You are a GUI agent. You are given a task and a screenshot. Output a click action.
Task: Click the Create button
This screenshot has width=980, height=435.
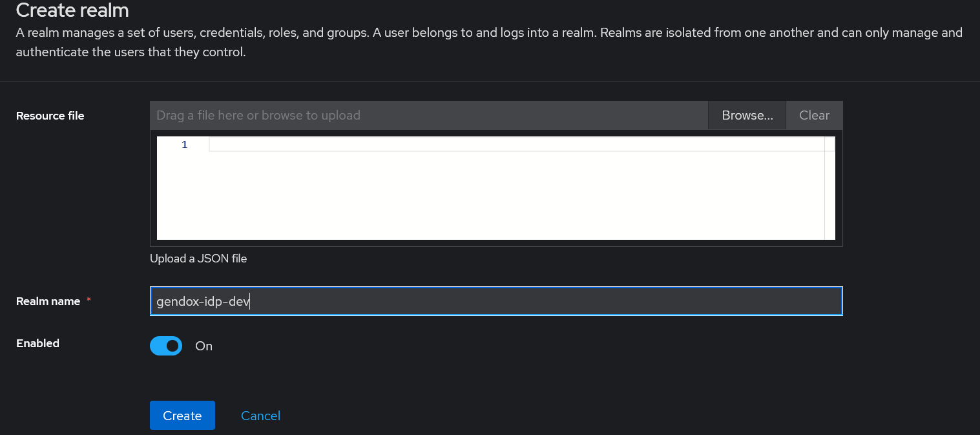tap(182, 416)
